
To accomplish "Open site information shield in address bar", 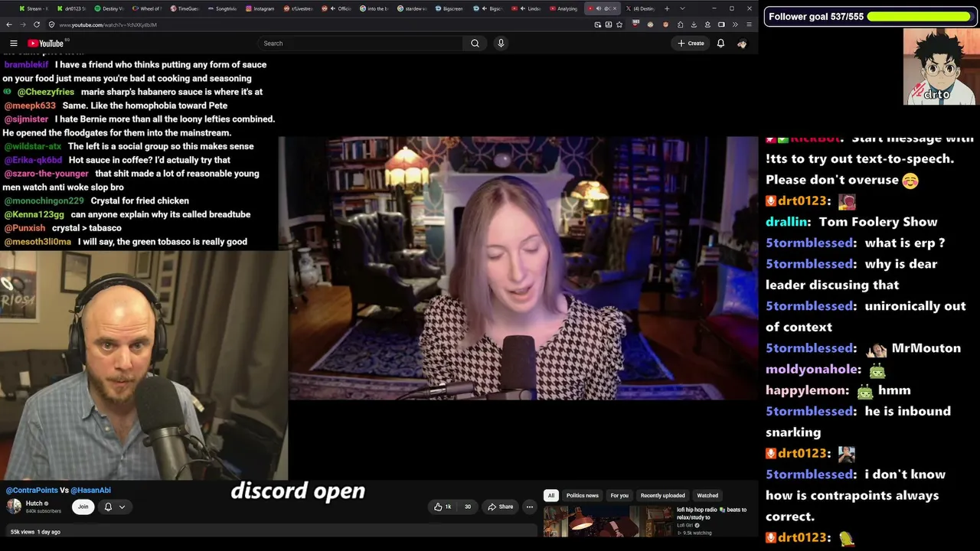I will coord(51,24).
